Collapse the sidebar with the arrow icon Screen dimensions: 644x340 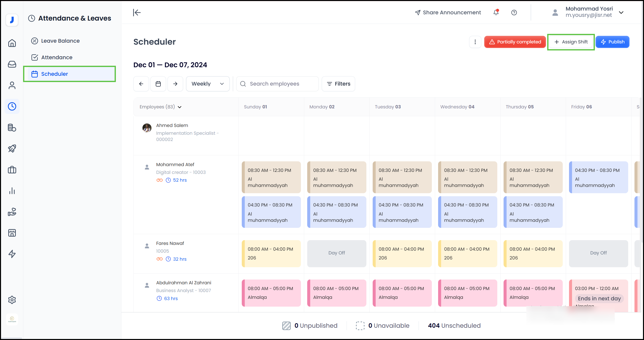(x=137, y=12)
